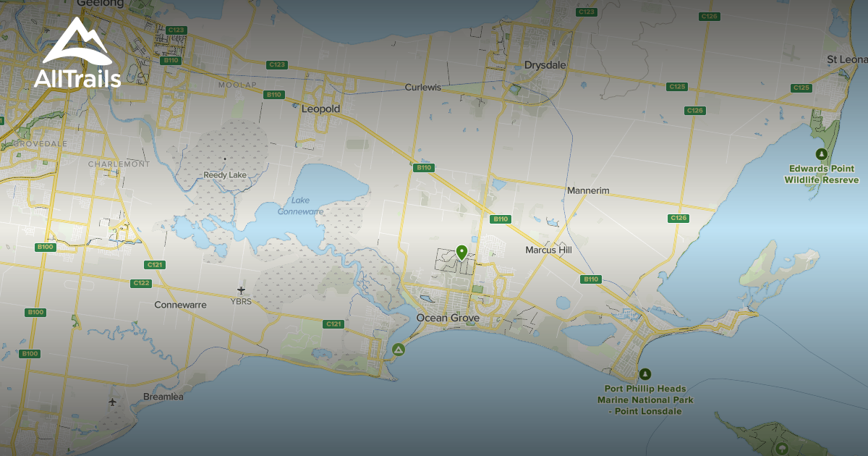Open Port Phillip Heads Marine National Park label
868x456 pixels.
coord(644,400)
